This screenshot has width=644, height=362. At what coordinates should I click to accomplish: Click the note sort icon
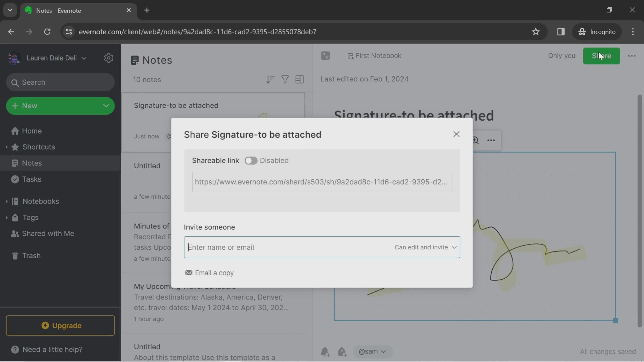pyautogui.click(x=270, y=80)
